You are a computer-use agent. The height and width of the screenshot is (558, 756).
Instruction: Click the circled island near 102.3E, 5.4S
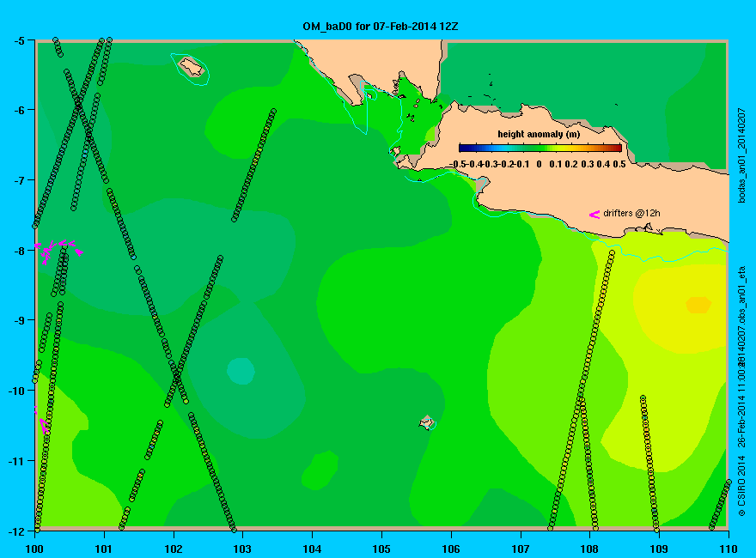[192, 66]
